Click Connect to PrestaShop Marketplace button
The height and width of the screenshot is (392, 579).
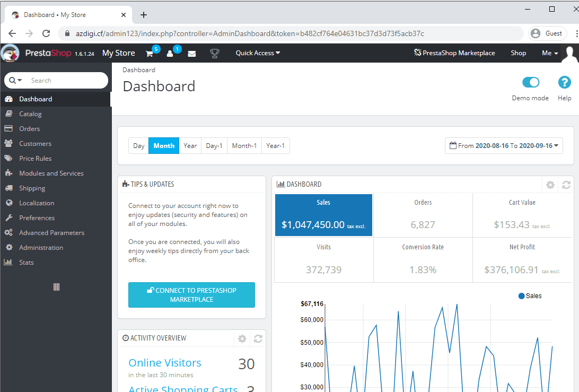(x=191, y=295)
